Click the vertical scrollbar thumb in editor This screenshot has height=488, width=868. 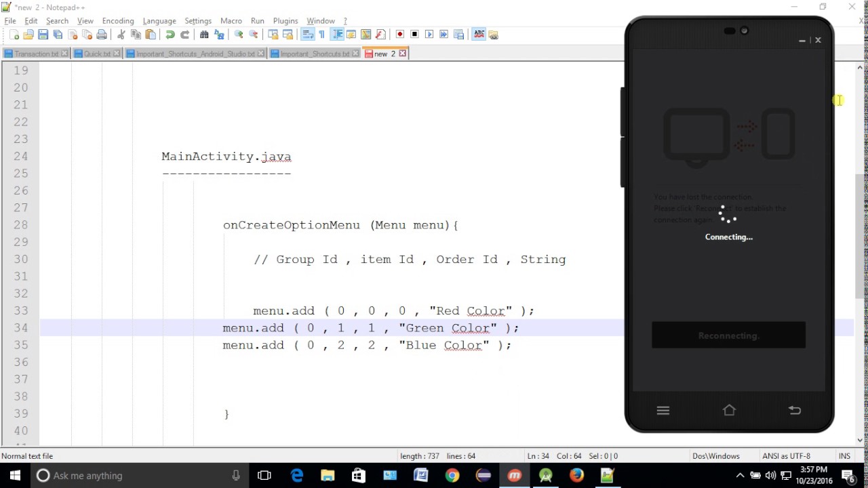point(861,236)
